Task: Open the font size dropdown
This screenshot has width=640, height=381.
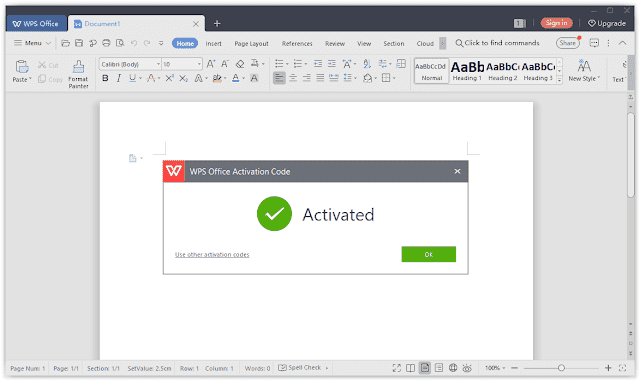Action: 199,64
